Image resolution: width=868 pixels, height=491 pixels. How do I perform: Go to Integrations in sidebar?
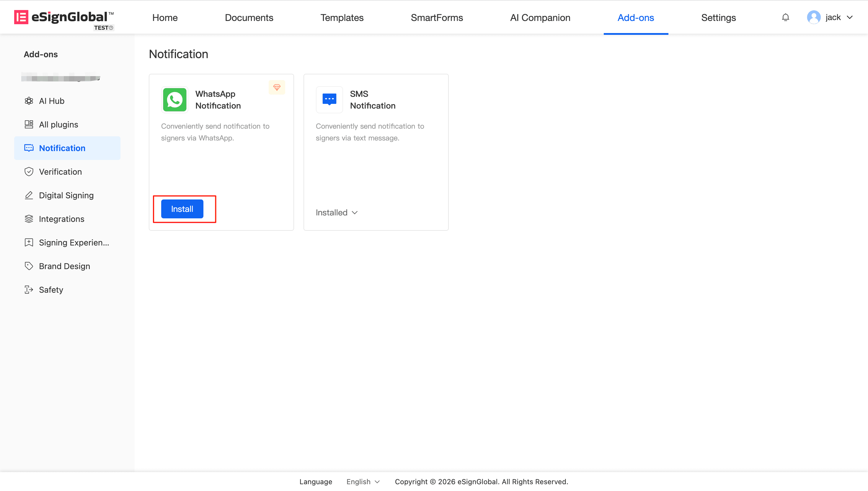click(61, 219)
